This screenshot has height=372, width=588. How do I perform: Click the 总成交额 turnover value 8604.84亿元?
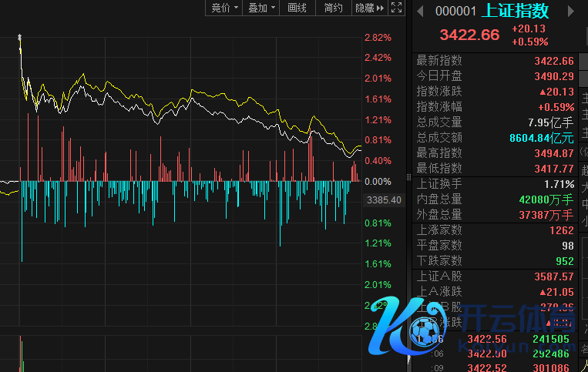541,138
